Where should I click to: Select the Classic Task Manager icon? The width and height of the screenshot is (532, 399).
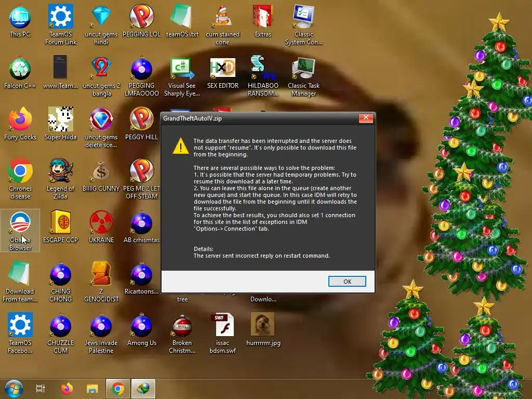tap(303, 77)
